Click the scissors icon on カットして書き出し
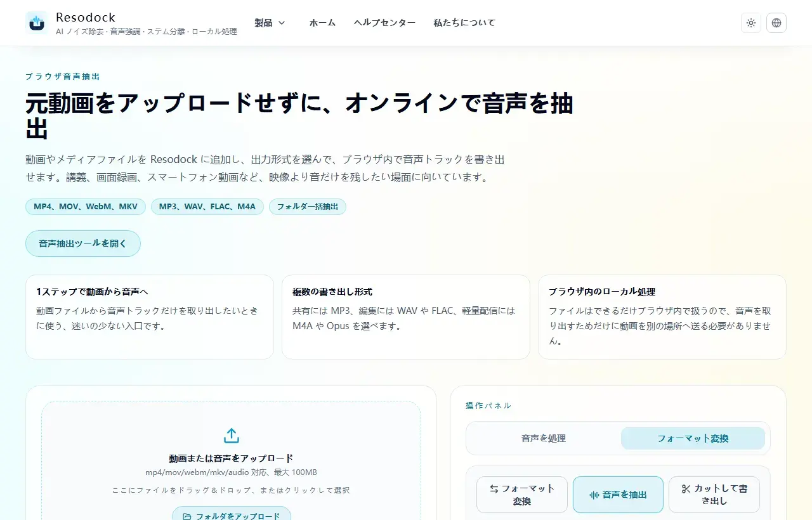Viewport: 812px width, 520px height. pos(686,488)
